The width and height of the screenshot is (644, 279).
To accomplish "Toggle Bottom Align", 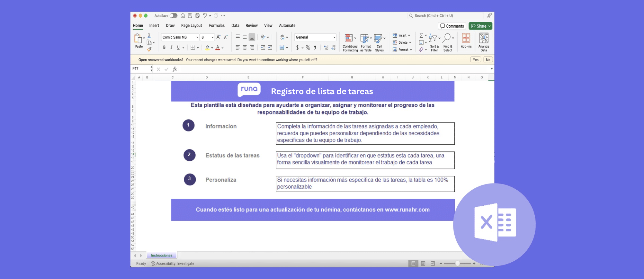I will (252, 37).
